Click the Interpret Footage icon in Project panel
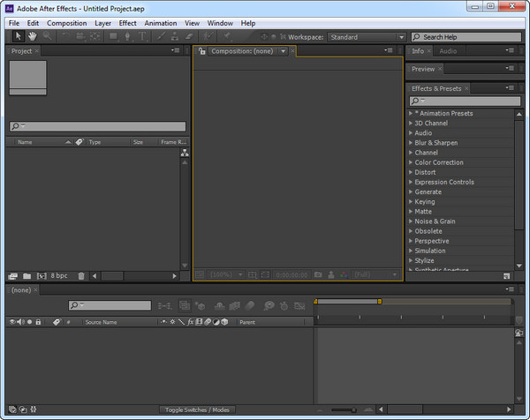This screenshot has height=420, width=530. point(12,276)
